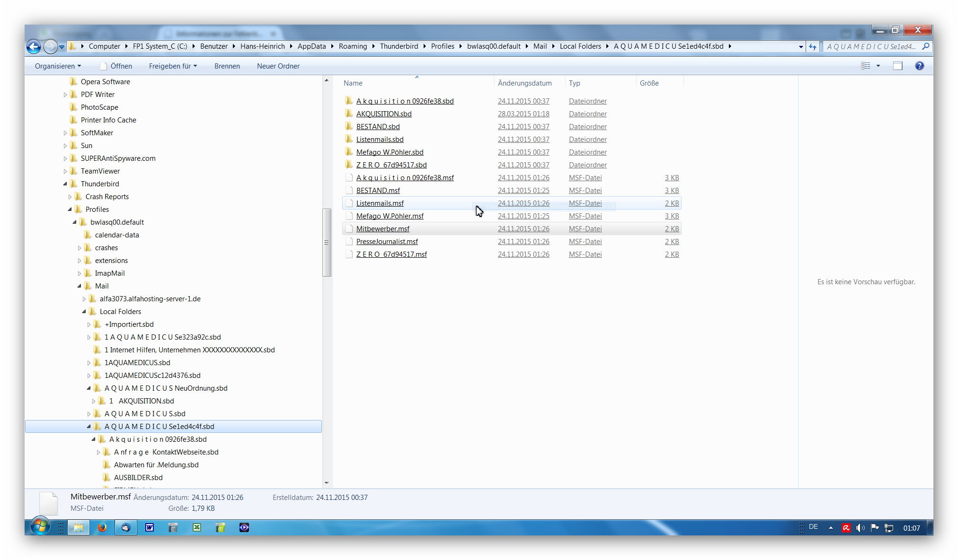Expand the ImapMail tree folder
Image resolution: width=958 pixels, height=560 pixels.
(x=80, y=273)
